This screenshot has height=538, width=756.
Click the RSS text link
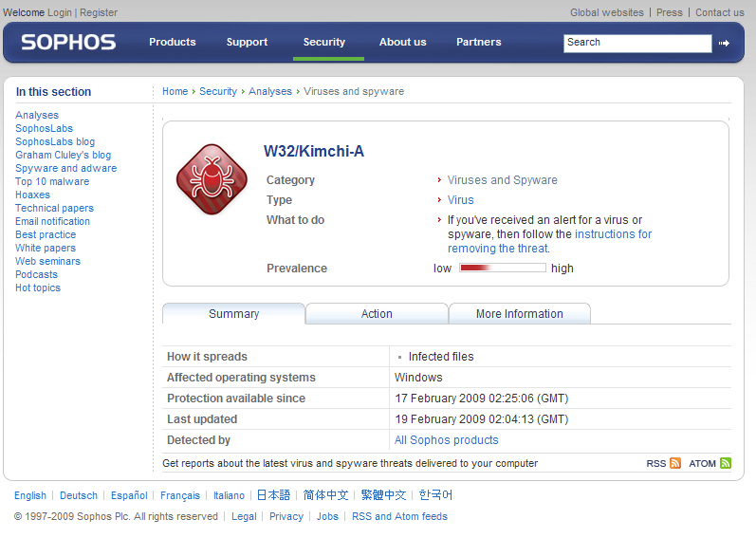click(655, 463)
